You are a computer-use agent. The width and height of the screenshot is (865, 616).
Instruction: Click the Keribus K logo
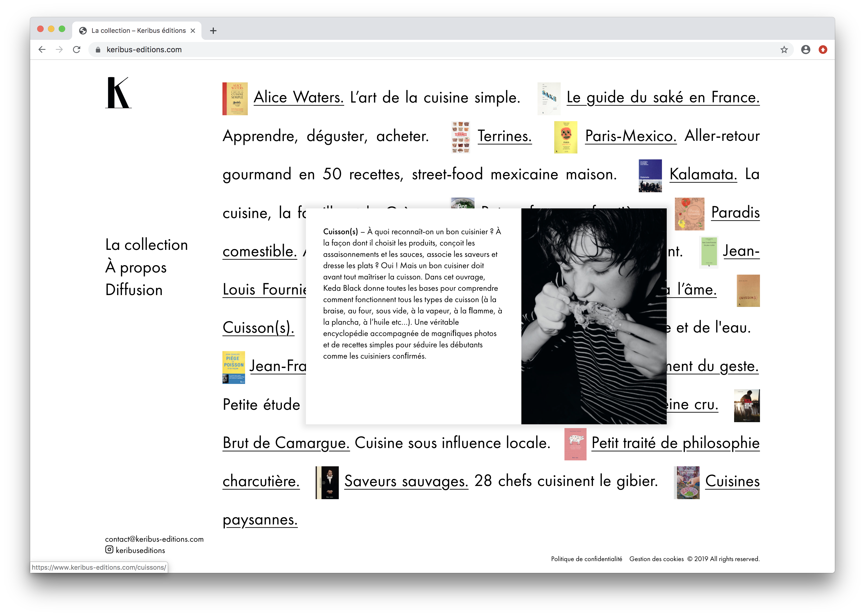(x=118, y=93)
